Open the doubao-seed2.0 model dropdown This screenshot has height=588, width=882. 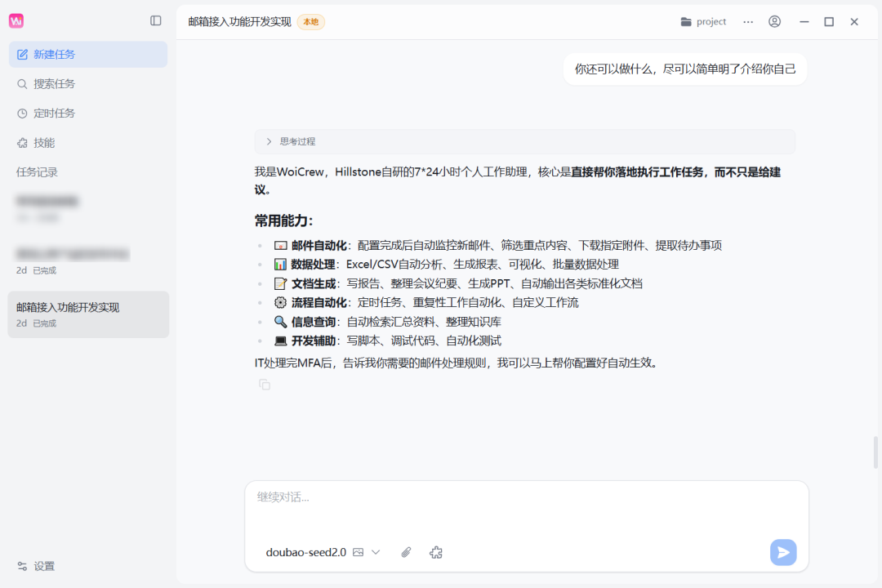click(323, 553)
